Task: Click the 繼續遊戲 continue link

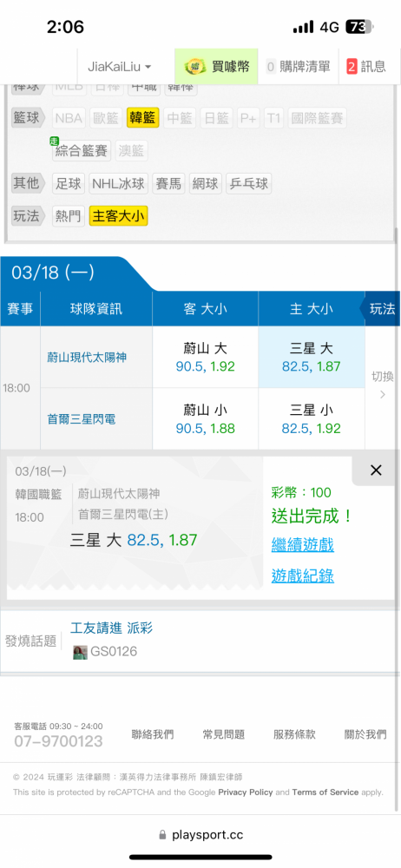Action: pos(302,545)
